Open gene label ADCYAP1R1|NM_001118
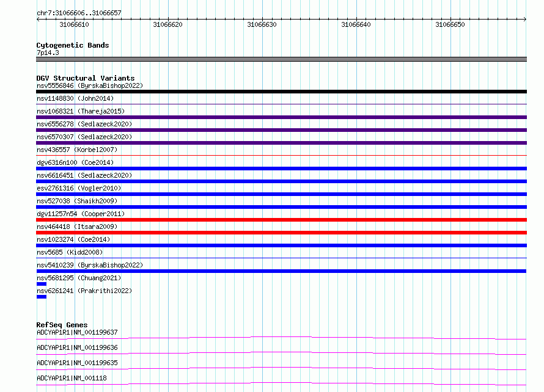 pyautogui.click(x=72, y=378)
